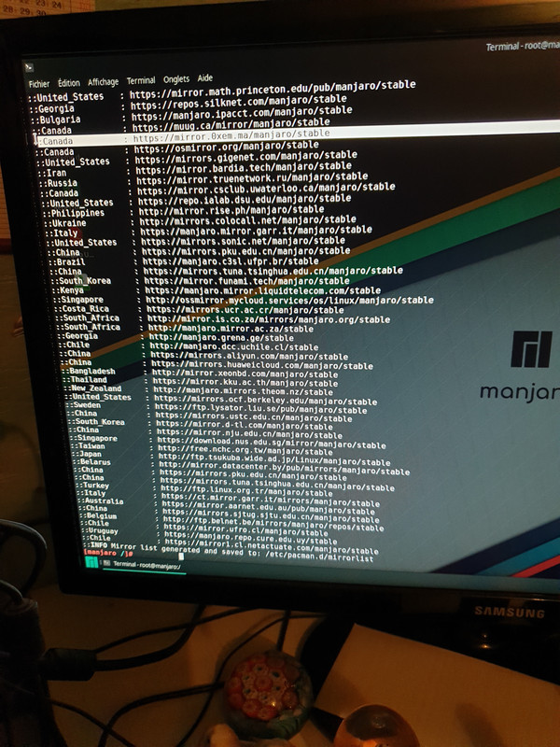Click the mirror.math.princeton.edu mirror URL
This screenshot has width=560, height=747.
point(273,89)
